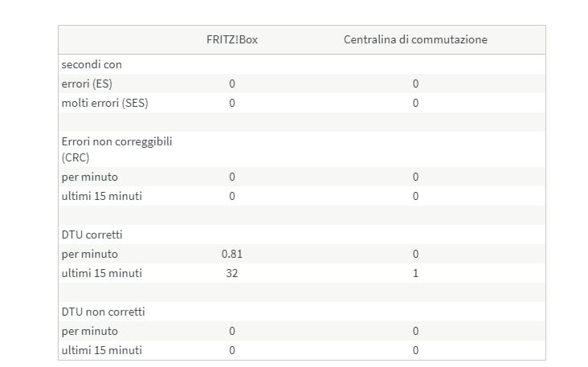Image resolution: width=588 pixels, height=367 pixels.
Task: Click FRITZ!Box value for errori (ES)
Action: pyautogui.click(x=232, y=84)
